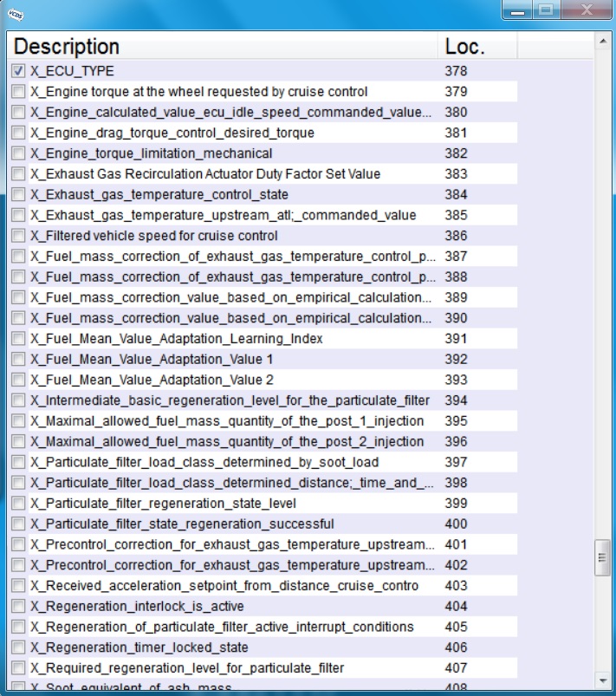
Task: Uncheck the X_ECU_TYPE checkbox
Action: [18, 71]
